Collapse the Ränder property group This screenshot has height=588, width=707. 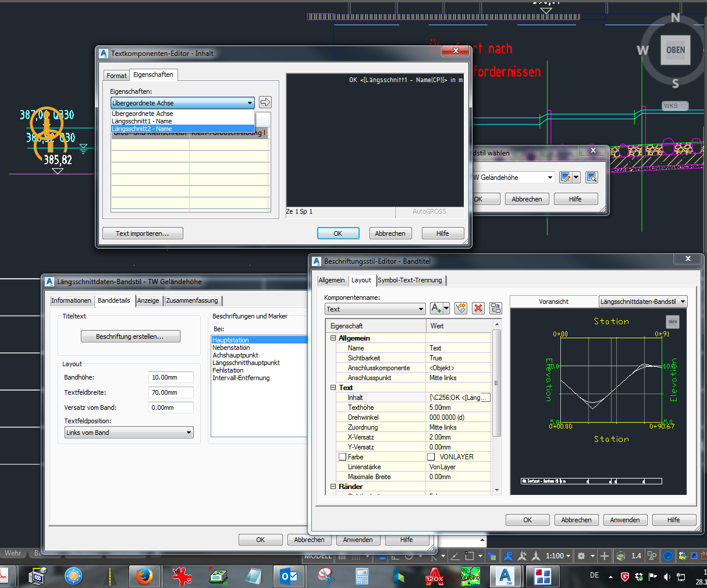point(333,487)
